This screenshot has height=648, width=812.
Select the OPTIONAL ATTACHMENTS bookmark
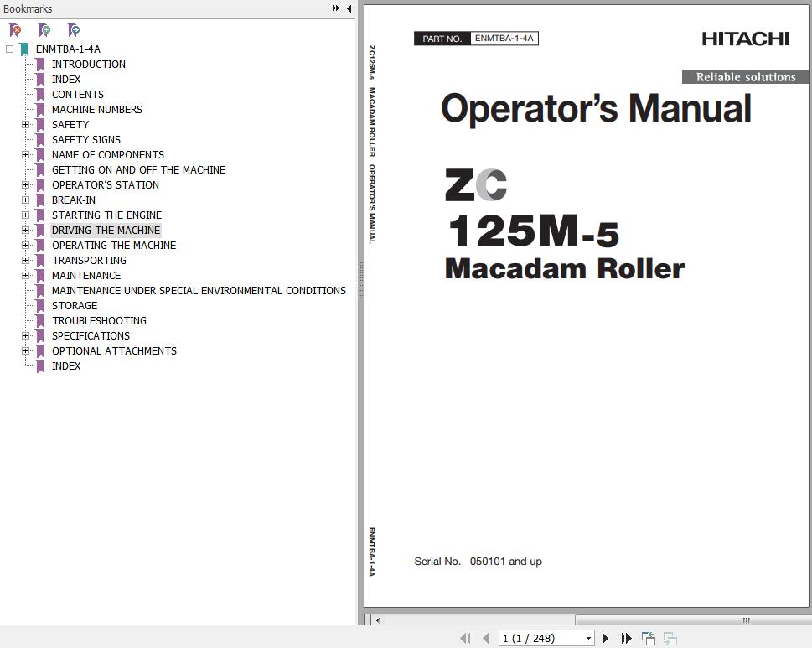click(114, 350)
